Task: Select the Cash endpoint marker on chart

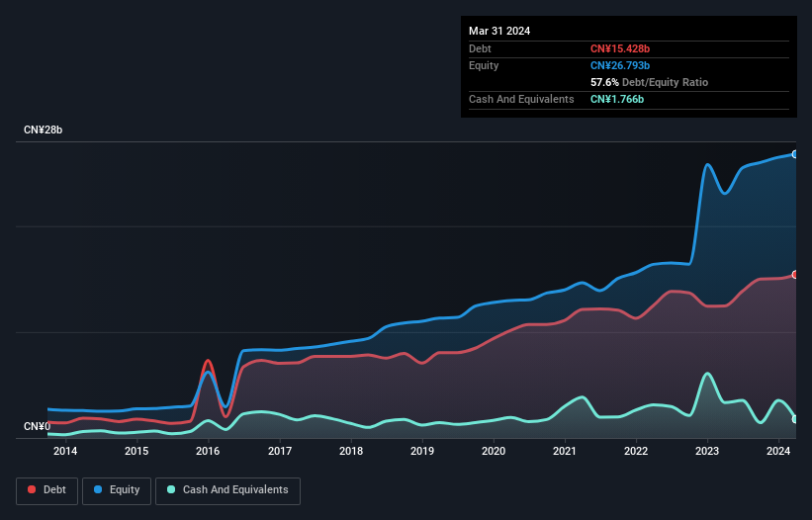Action: click(x=795, y=419)
